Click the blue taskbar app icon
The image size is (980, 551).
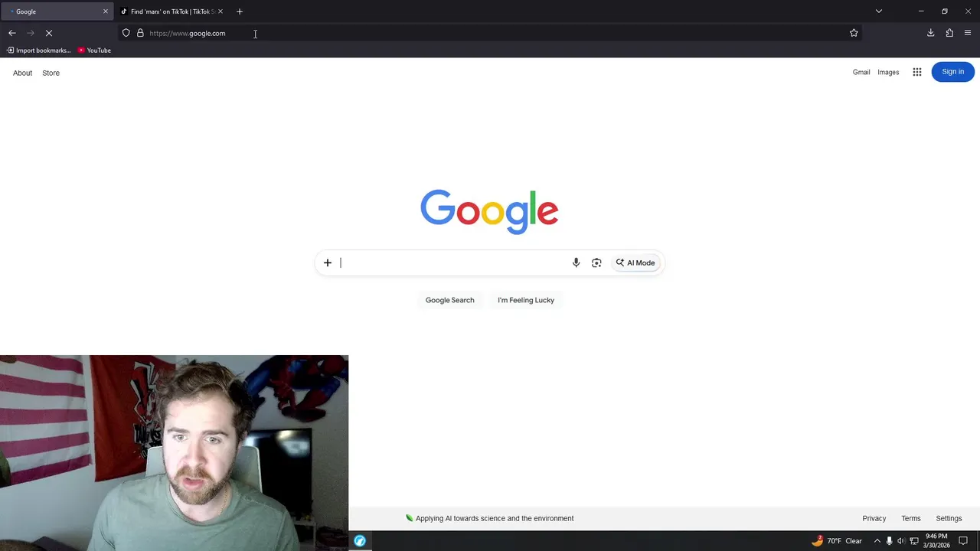pos(360,541)
